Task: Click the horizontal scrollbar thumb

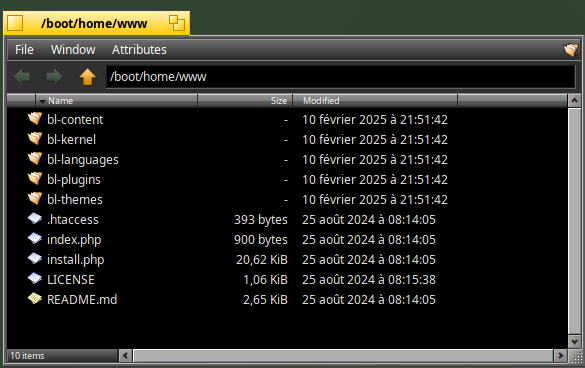Action: coord(343,356)
